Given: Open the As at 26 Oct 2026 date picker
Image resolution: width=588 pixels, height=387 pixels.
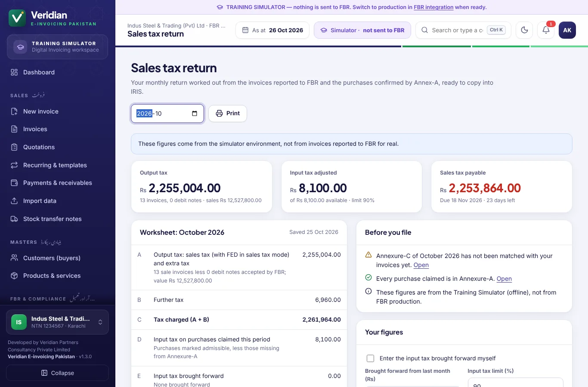Looking at the screenshot, I should click(272, 30).
